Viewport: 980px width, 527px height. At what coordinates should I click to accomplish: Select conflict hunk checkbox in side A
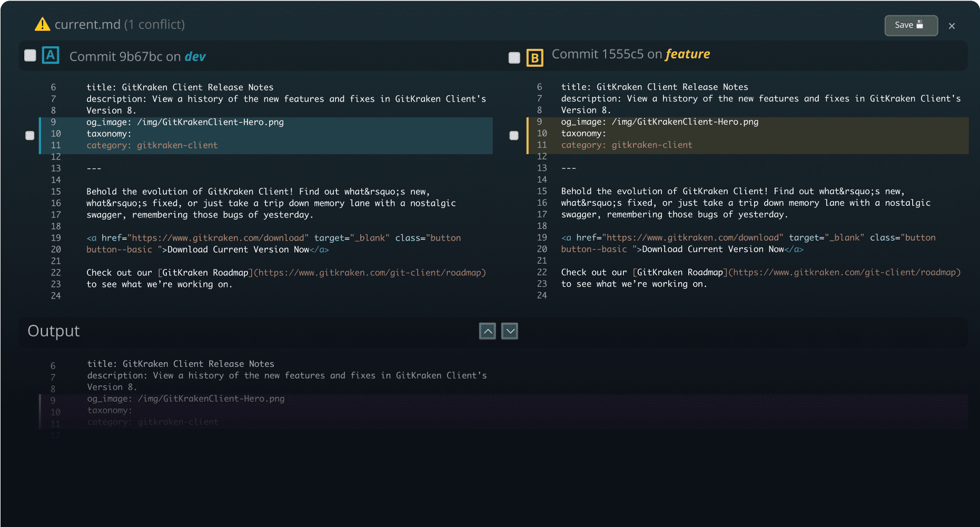coord(30,135)
